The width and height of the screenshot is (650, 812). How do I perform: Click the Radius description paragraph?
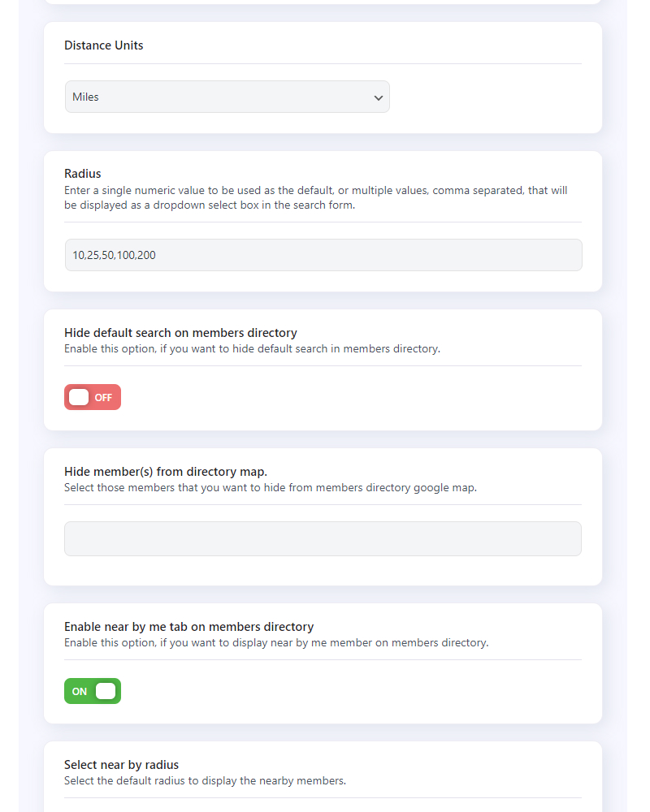point(316,198)
